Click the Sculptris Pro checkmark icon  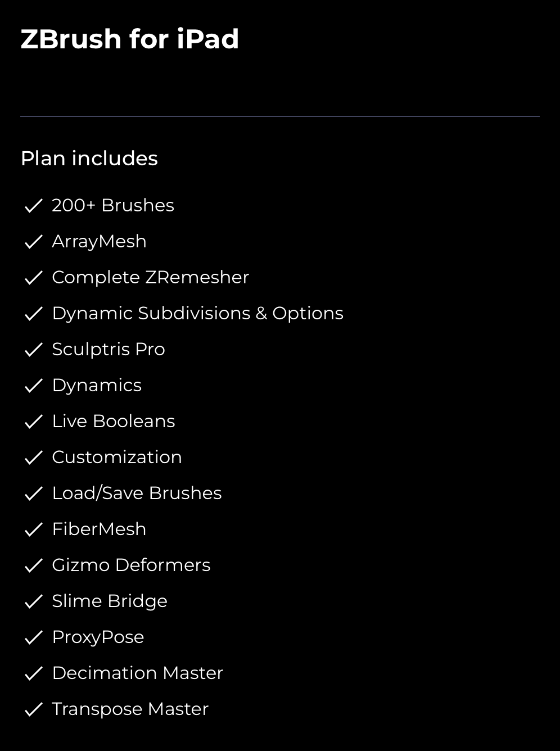(34, 350)
